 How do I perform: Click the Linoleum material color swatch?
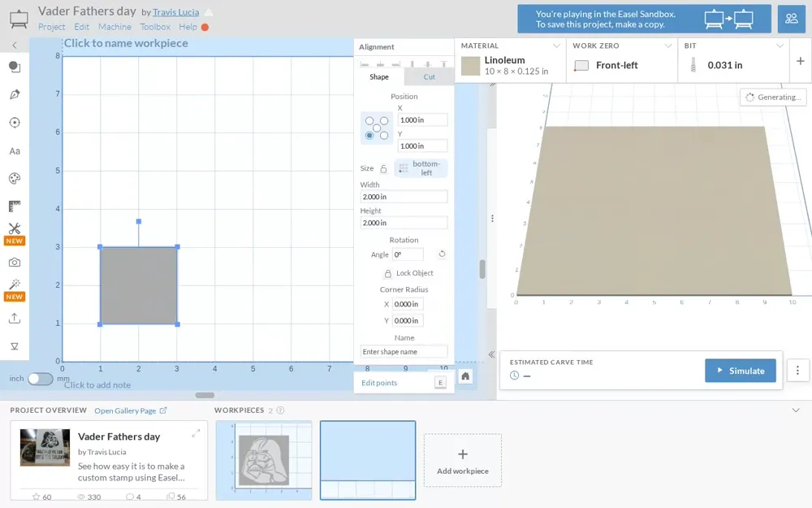coord(470,66)
